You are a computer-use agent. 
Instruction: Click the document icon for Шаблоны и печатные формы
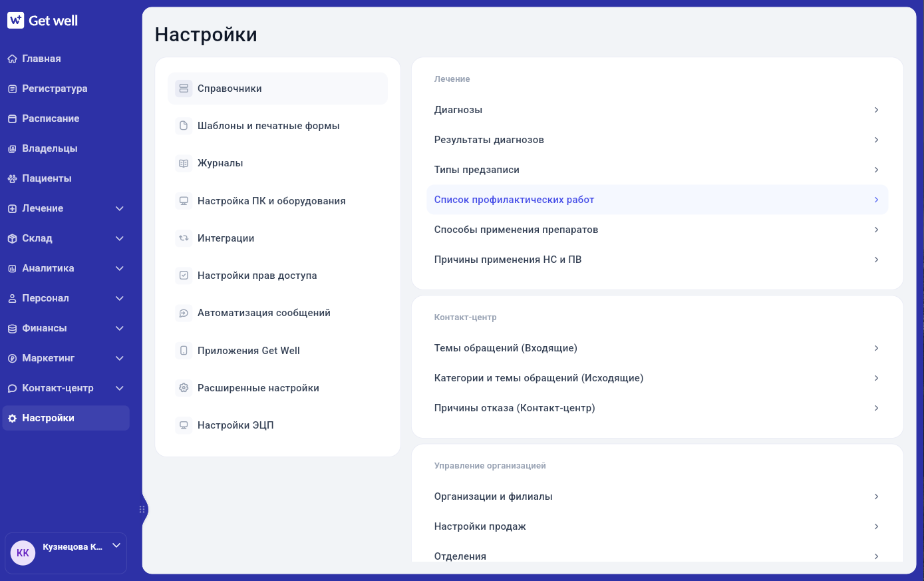click(184, 126)
